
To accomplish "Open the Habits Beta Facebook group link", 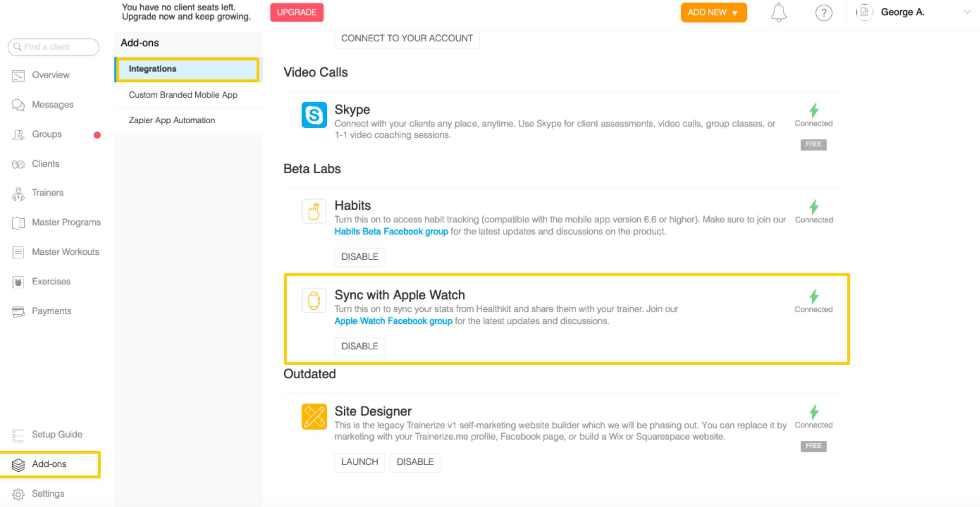I will (391, 231).
